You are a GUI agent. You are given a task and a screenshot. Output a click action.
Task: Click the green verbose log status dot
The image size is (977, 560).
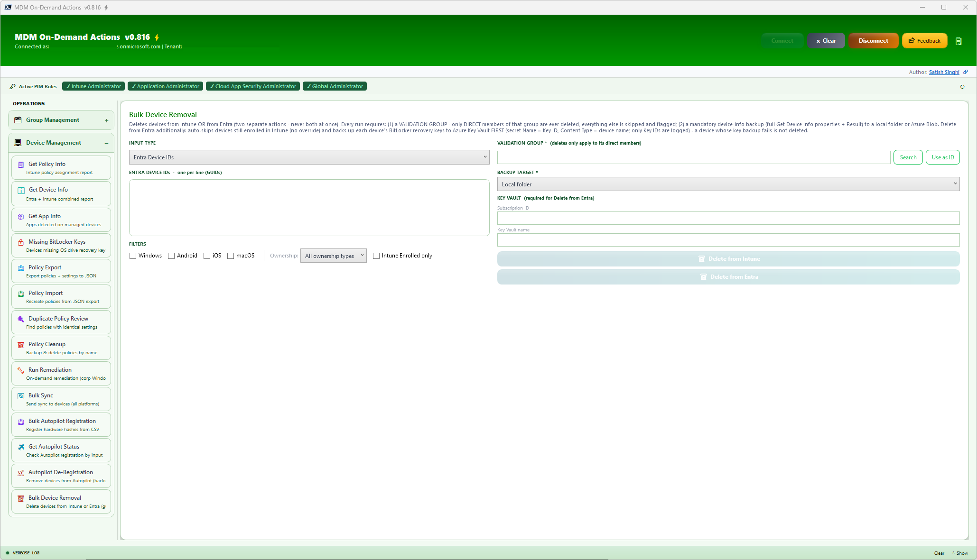pos(8,553)
